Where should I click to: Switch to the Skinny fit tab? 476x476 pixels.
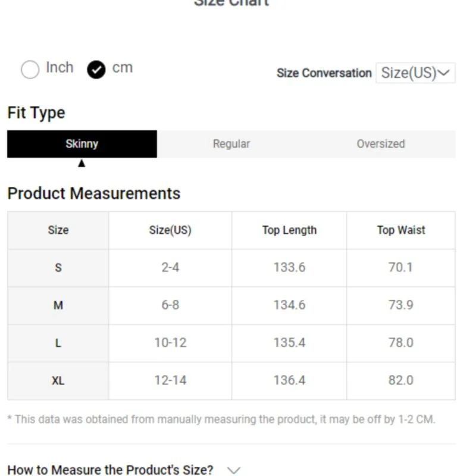[x=82, y=144]
